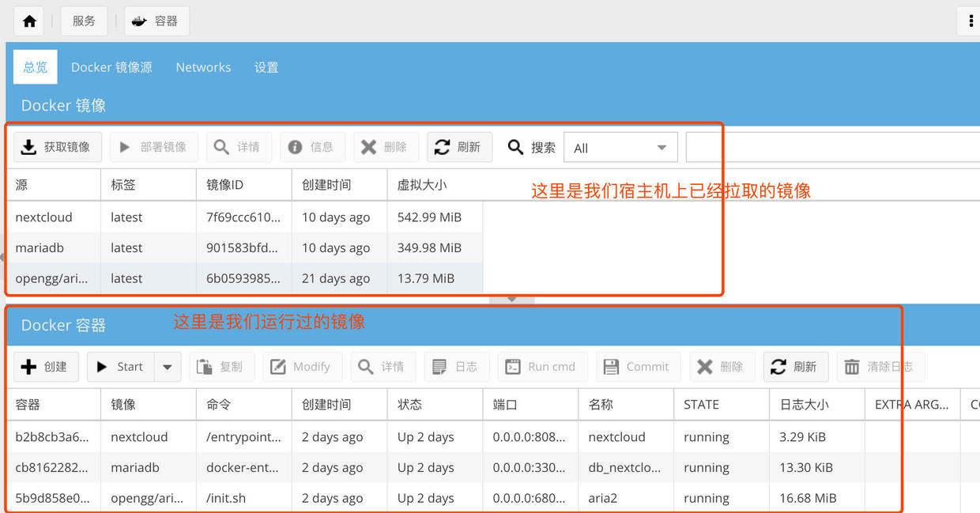This screenshot has width=980, height=513.
Task: Click the Commit container icon
Action: (612, 366)
